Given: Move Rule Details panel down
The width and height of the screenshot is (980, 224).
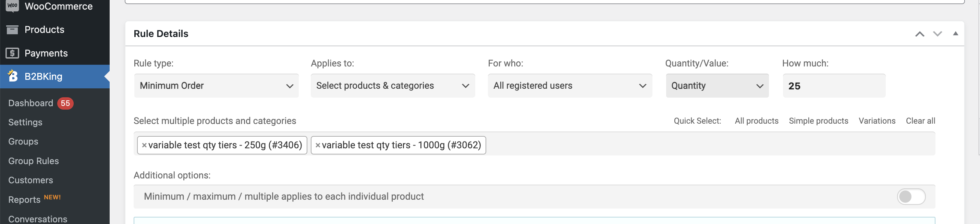Looking at the screenshot, I should point(938,34).
